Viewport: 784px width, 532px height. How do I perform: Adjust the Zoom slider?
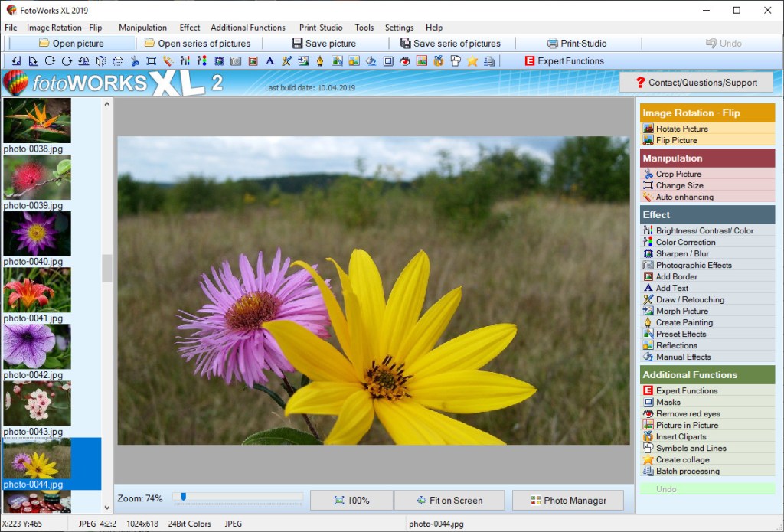point(183,497)
